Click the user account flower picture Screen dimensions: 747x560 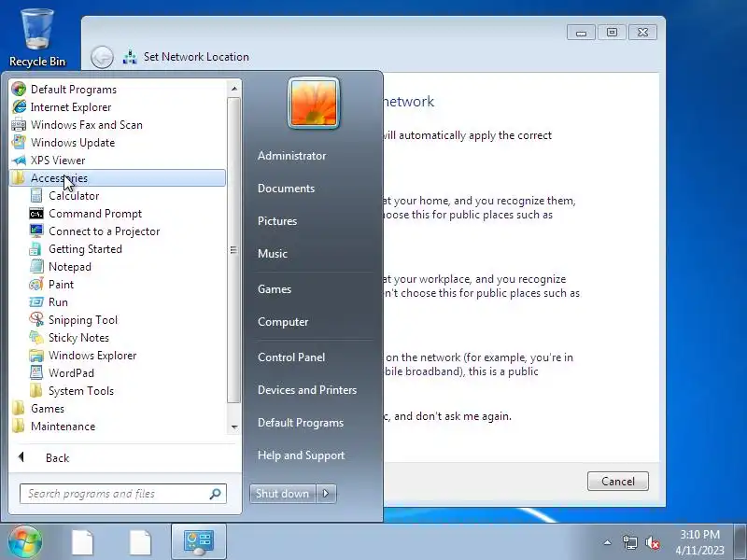314,103
